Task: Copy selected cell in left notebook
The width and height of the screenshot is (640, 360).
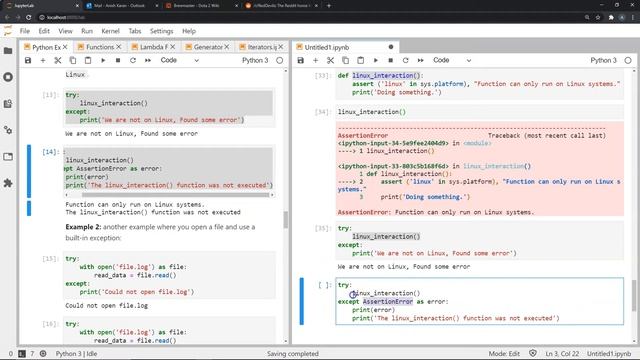Action: (x=73, y=60)
